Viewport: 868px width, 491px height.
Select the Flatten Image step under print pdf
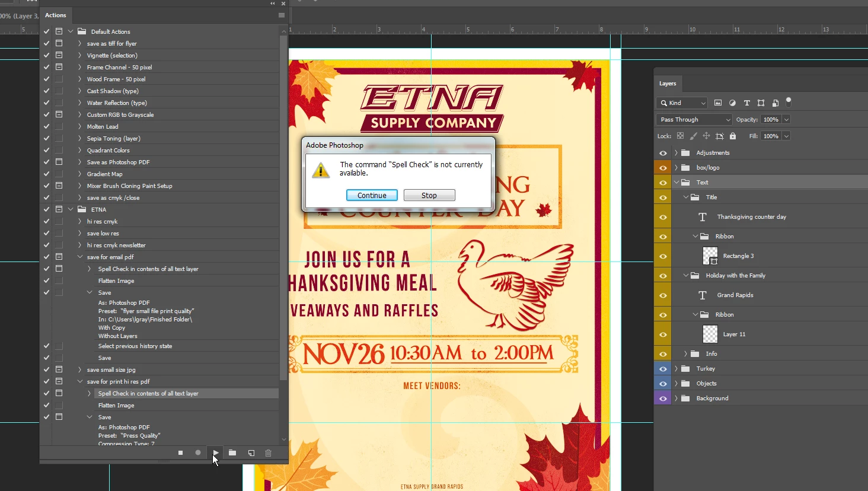click(116, 406)
